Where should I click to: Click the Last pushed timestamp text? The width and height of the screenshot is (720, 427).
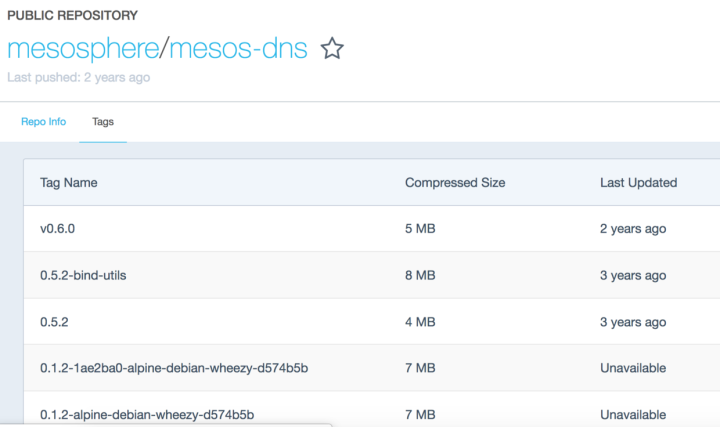(79, 77)
